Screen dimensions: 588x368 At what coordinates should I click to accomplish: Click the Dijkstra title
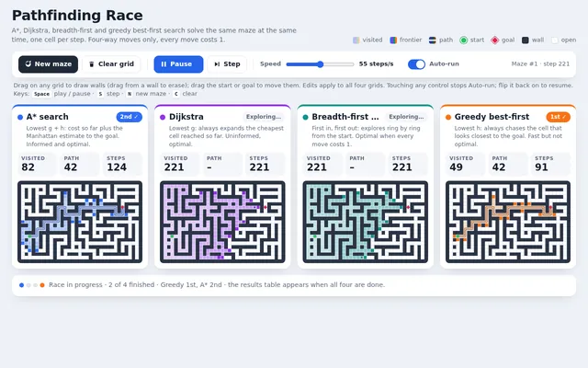click(x=187, y=117)
